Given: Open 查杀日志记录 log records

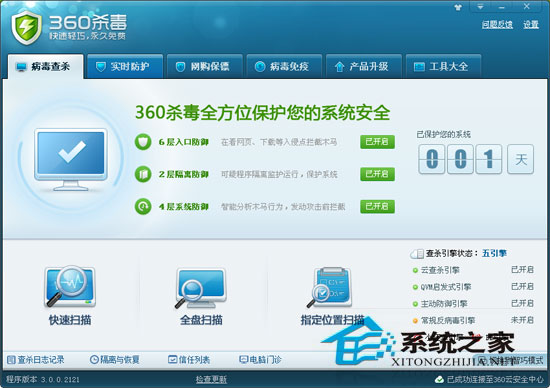Looking at the screenshot, I should 36,360.
